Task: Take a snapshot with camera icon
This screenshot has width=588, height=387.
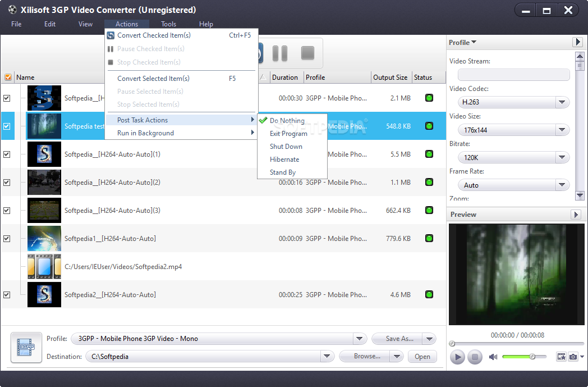Action: click(573, 357)
